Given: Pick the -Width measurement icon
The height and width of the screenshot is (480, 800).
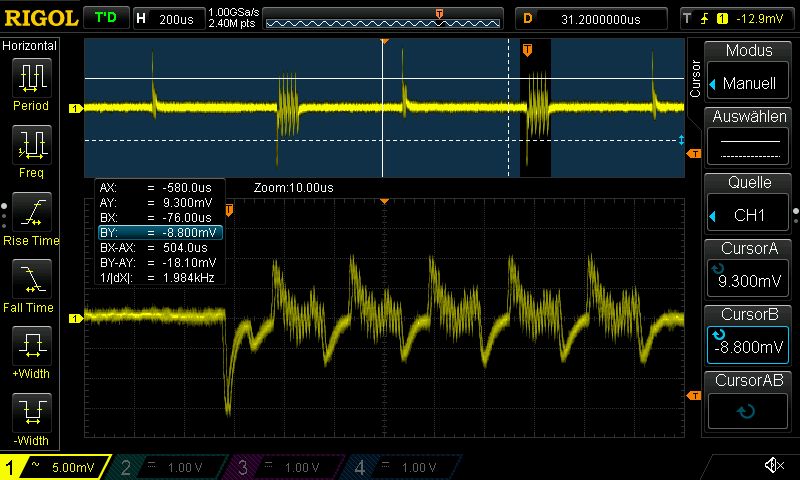Looking at the screenshot, I should (x=31, y=417).
